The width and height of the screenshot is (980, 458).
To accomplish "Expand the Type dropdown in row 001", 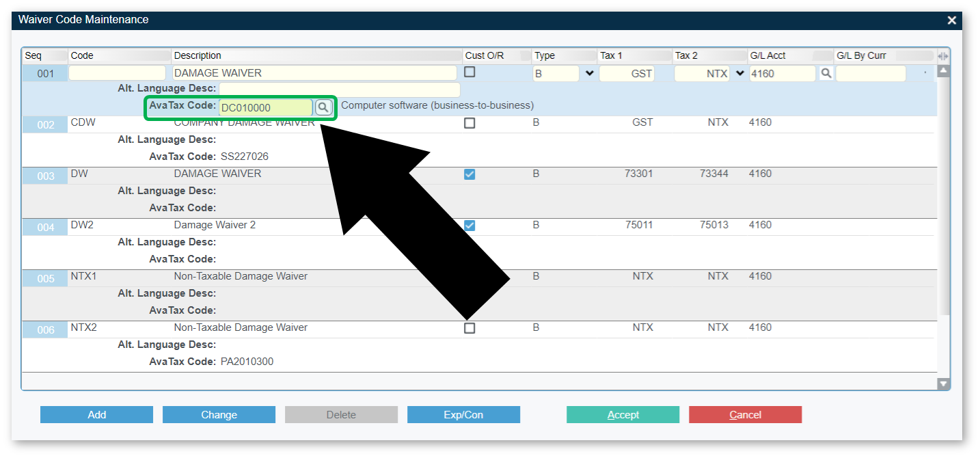I will [x=589, y=73].
